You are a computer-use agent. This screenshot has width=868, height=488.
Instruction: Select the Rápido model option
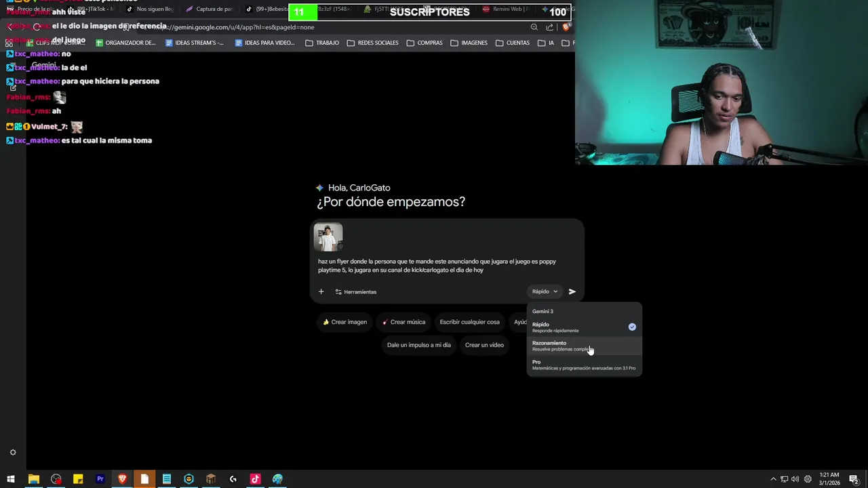tap(584, 327)
